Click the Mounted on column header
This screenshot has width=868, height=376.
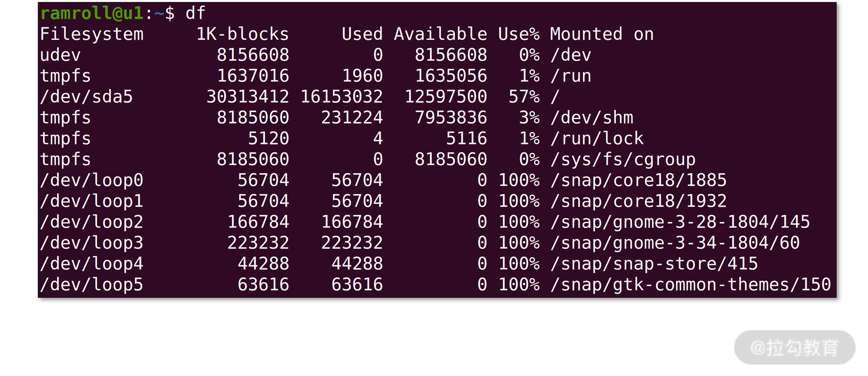tap(601, 34)
